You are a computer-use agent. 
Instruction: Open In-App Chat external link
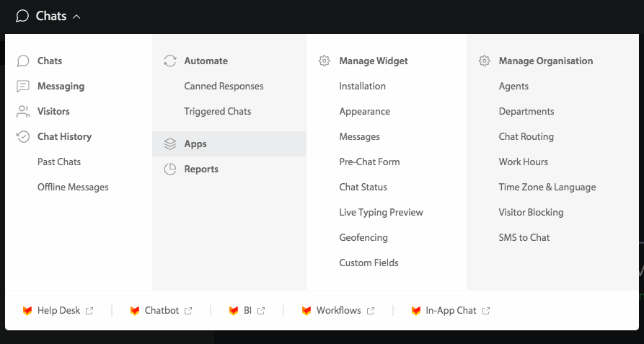click(451, 311)
